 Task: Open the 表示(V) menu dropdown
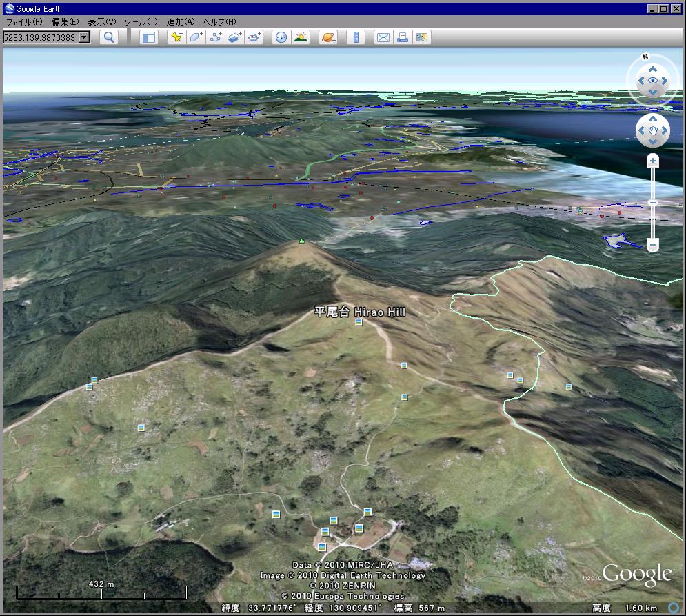[x=101, y=22]
